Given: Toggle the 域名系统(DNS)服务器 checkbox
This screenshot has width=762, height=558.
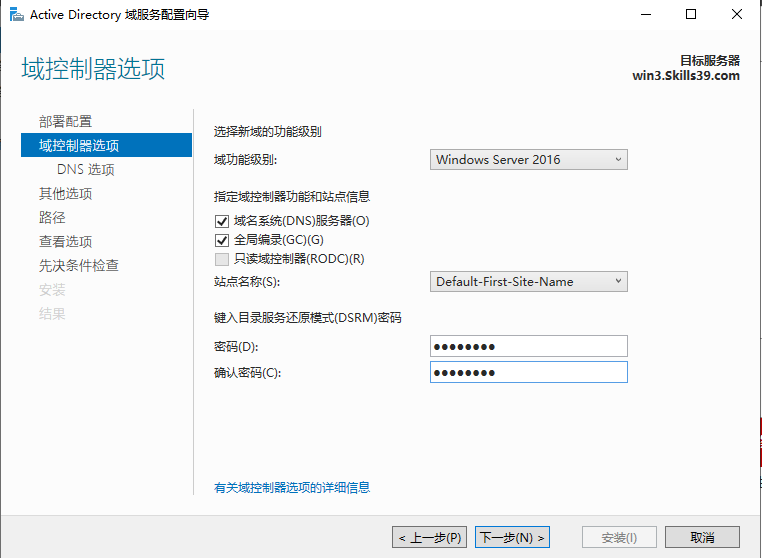Looking at the screenshot, I should coord(222,221).
